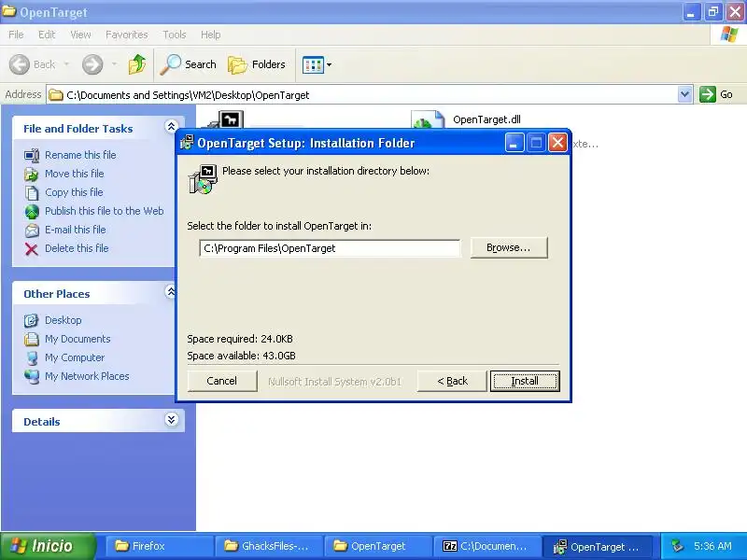
Task: Expand the Details panel
Action: tap(171, 419)
